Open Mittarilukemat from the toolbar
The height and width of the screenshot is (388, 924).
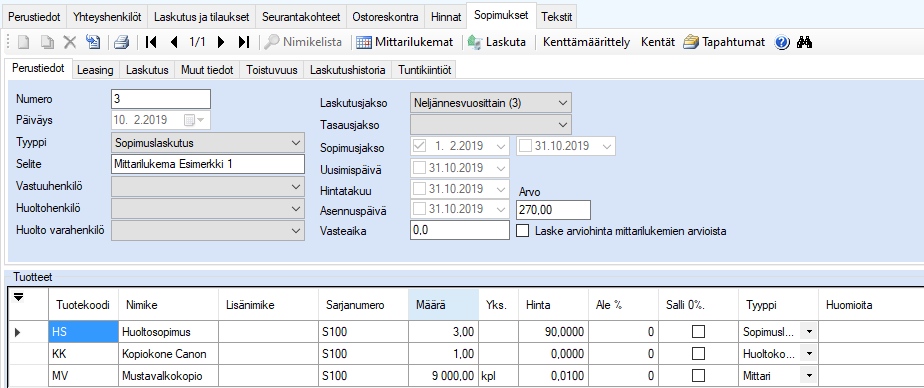[405, 42]
